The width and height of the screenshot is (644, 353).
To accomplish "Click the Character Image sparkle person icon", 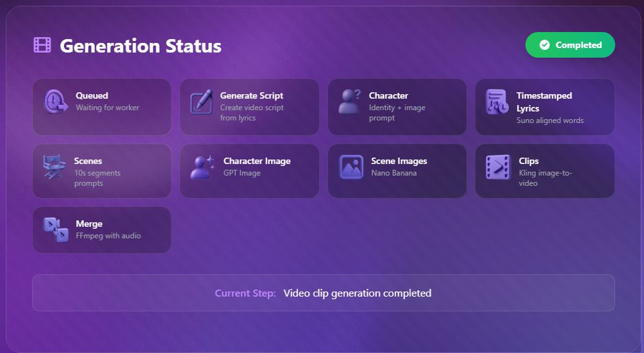I will point(202,167).
